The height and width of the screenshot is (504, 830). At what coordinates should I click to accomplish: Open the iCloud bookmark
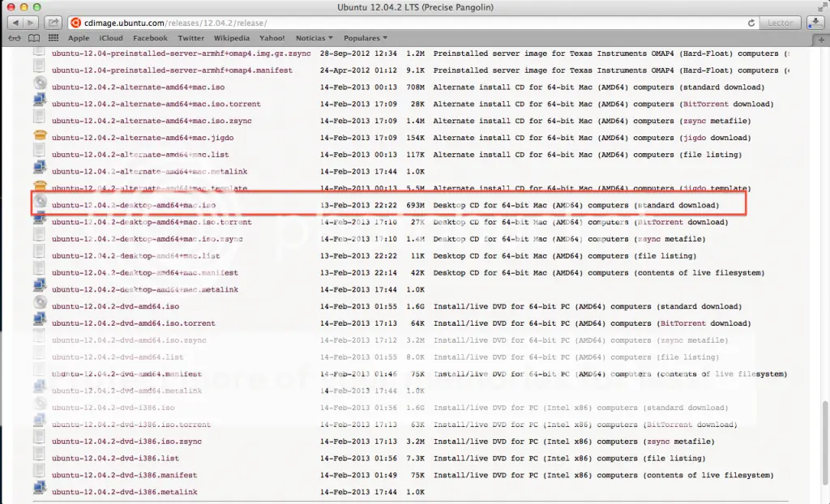click(x=111, y=38)
